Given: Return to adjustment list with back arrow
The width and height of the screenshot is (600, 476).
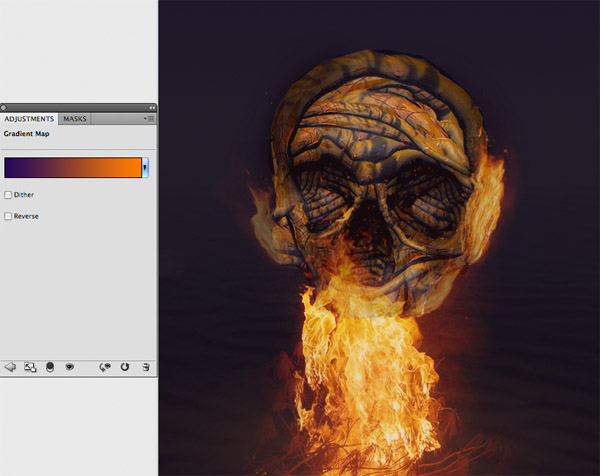Looking at the screenshot, I should pyautogui.click(x=10, y=367).
